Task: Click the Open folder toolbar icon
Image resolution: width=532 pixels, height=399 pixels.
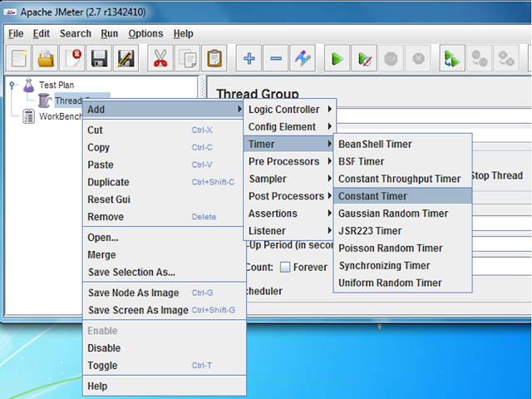Action: [46, 58]
